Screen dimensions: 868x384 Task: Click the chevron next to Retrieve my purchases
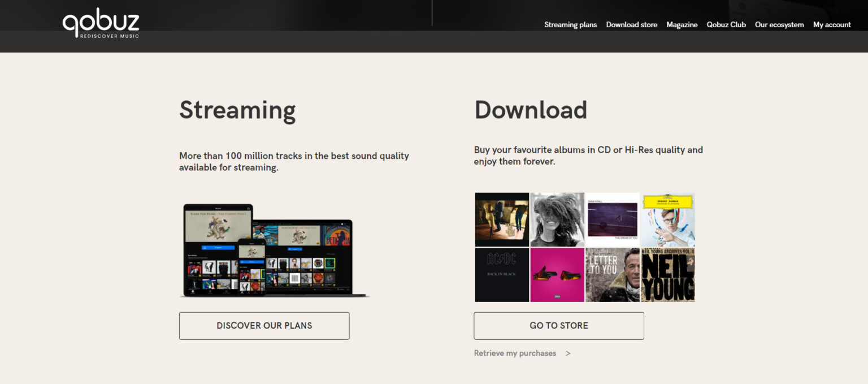[567, 353]
